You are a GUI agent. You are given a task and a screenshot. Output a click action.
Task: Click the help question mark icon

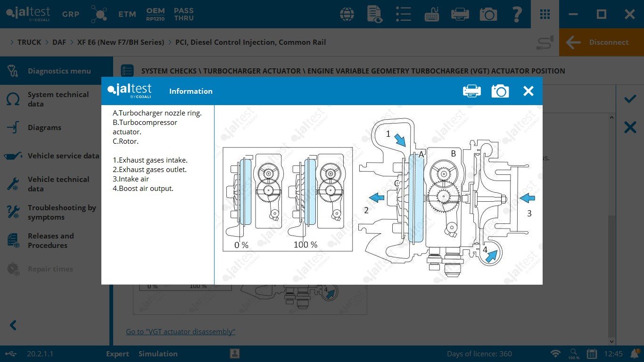[x=517, y=14]
